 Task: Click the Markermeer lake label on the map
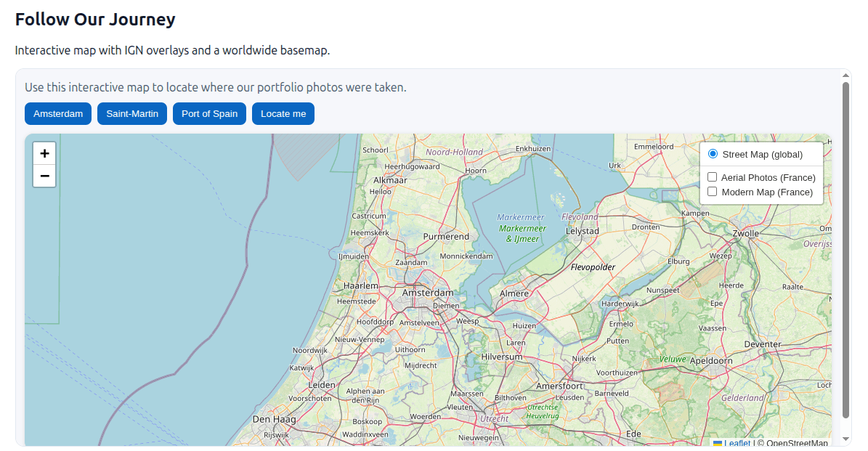[521, 217]
